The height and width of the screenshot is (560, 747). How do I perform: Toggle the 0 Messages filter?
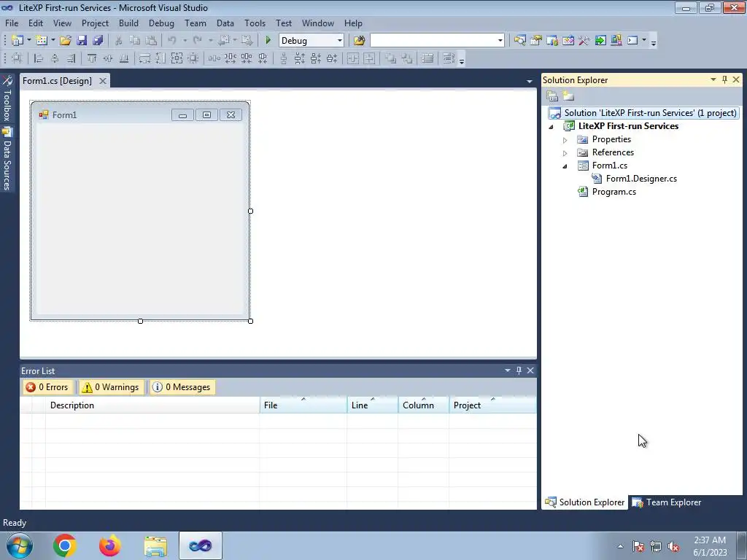[x=182, y=387]
